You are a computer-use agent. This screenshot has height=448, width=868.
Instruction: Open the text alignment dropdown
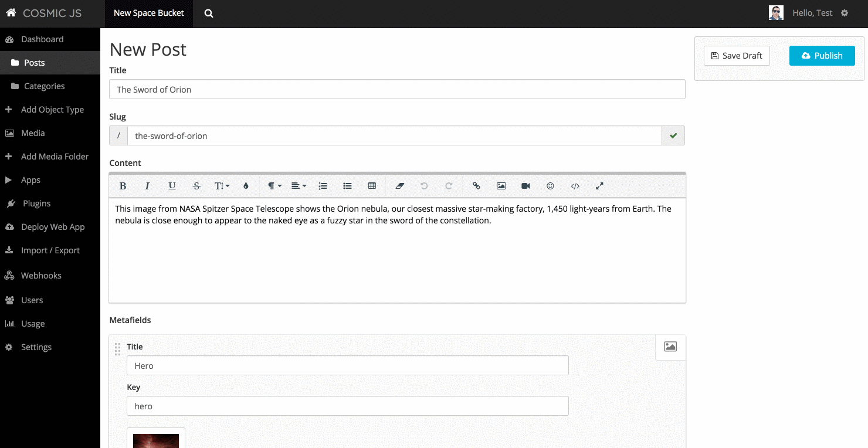click(x=299, y=186)
